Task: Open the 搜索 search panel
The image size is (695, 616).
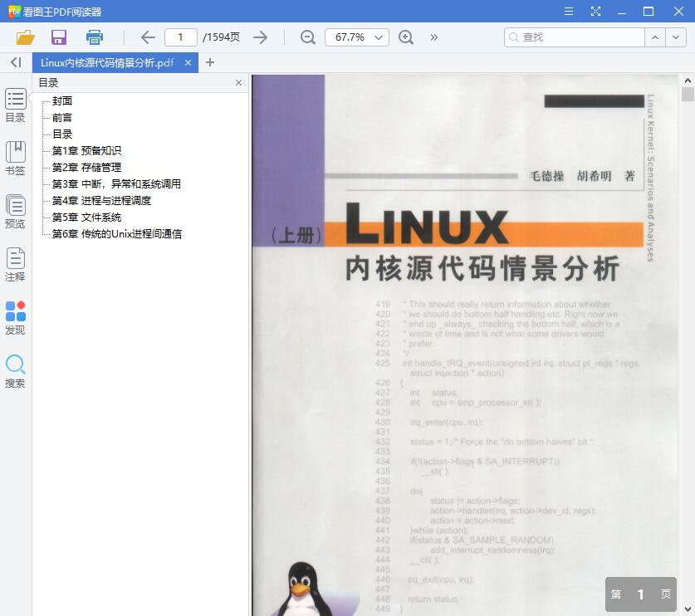Action: click(16, 371)
